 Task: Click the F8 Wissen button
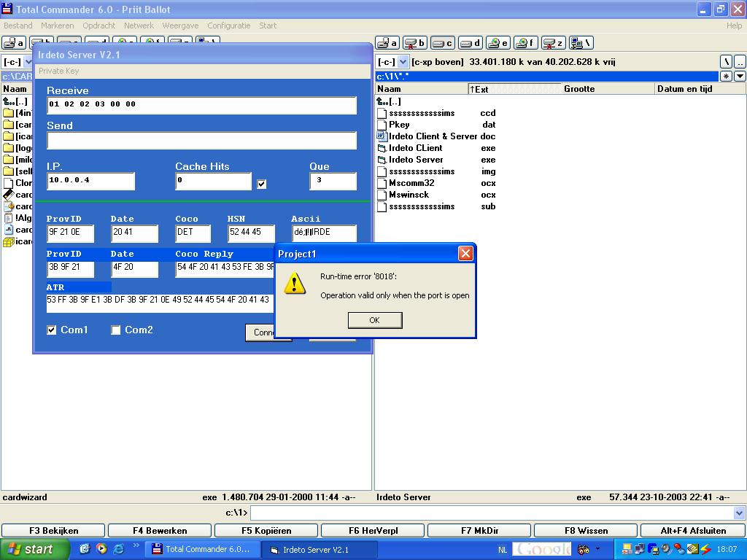586,531
